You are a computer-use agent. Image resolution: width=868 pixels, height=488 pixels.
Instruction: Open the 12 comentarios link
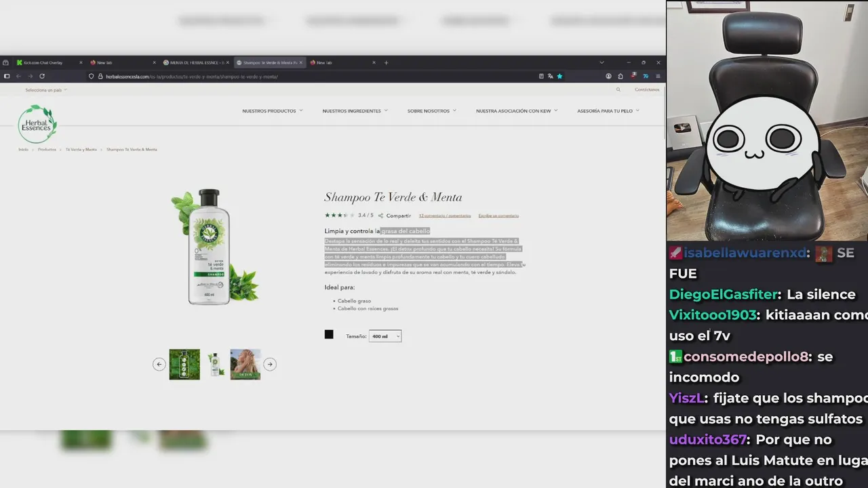point(445,216)
